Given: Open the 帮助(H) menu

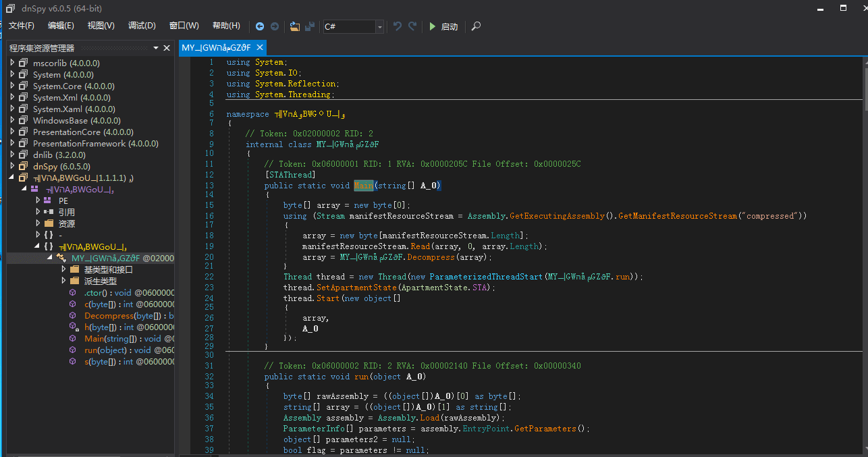Looking at the screenshot, I should coord(226,26).
